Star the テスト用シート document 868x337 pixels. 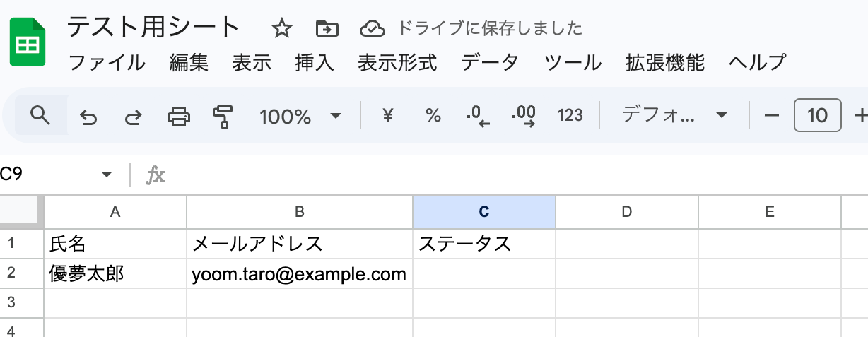point(282,29)
